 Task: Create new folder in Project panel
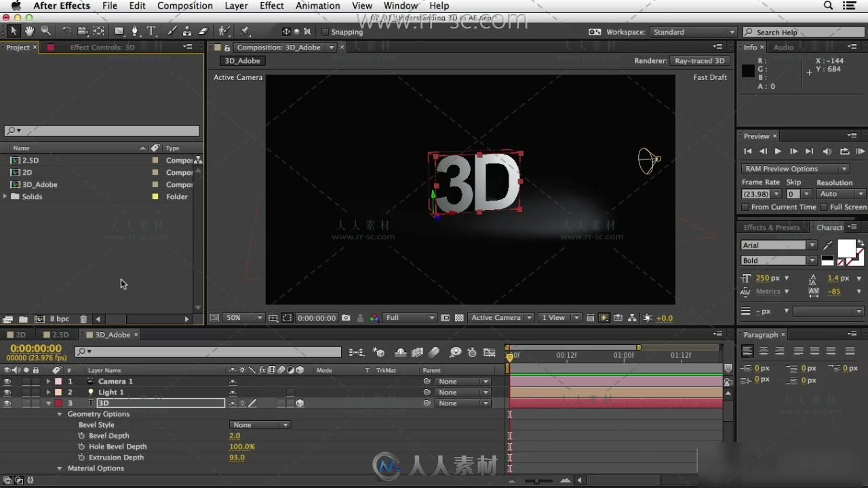point(24,319)
